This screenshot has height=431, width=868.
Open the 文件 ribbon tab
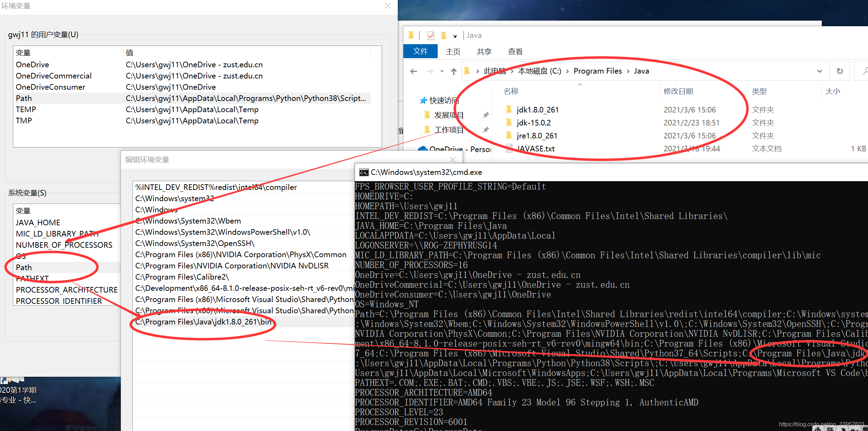coord(421,52)
